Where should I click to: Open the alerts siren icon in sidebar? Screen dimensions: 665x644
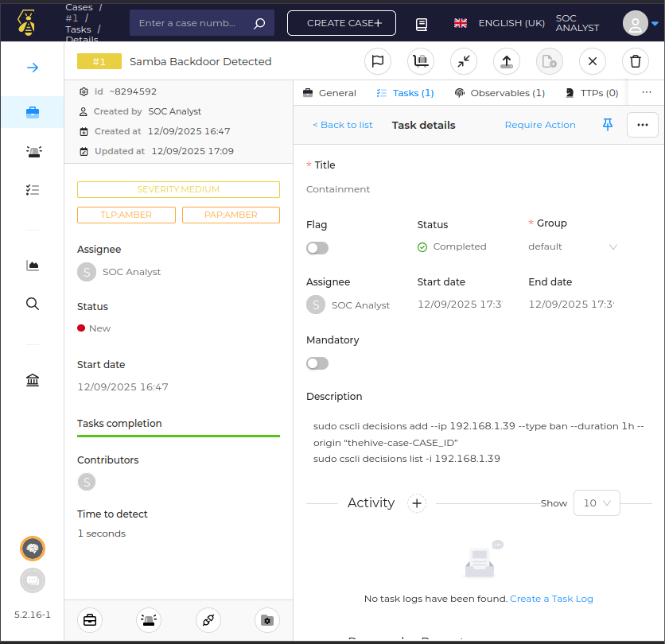pos(33,151)
